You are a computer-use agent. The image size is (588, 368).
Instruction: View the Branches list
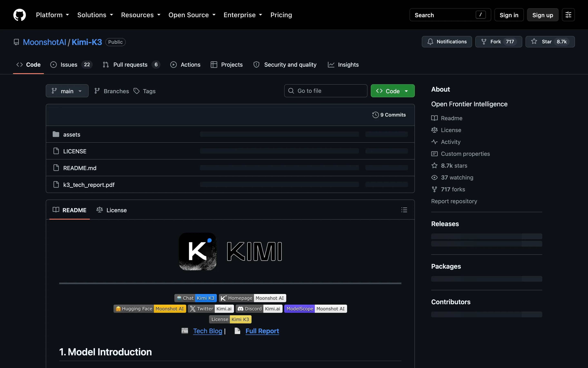[x=111, y=91]
